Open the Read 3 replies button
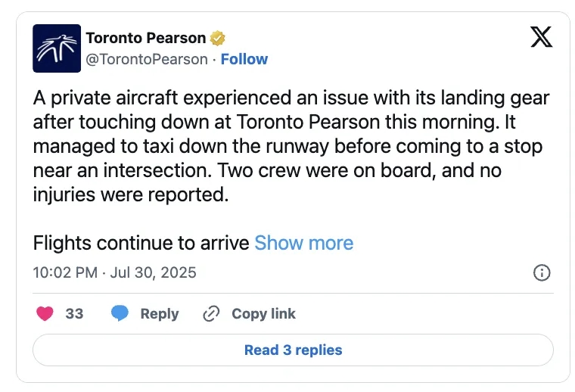Image resolution: width=575 pixels, height=392 pixels. tap(293, 350)
